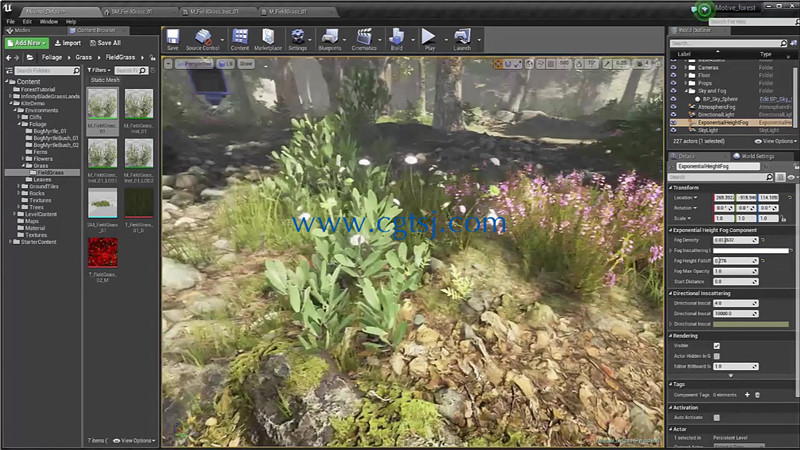Image resolution: width=800 pixels, height=450 pixels.
Task: Open the Blueprints toolbar icon
Action: 330,39
